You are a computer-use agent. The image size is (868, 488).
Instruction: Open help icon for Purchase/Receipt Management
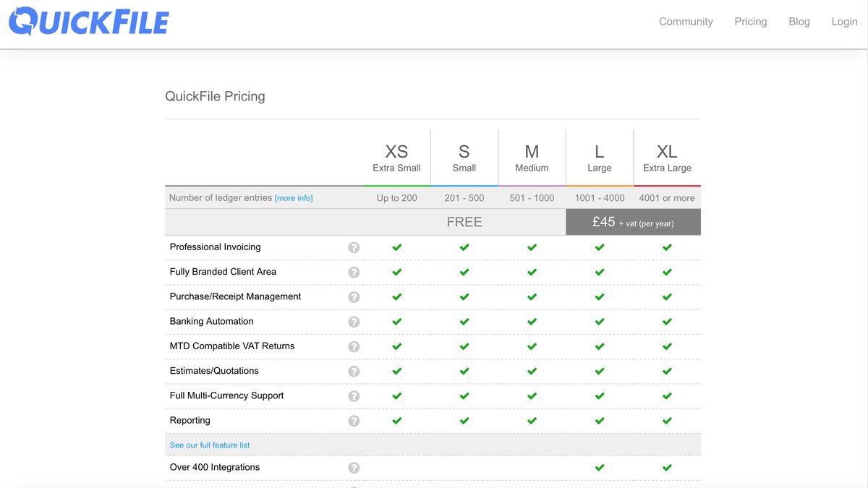(354, 297)
